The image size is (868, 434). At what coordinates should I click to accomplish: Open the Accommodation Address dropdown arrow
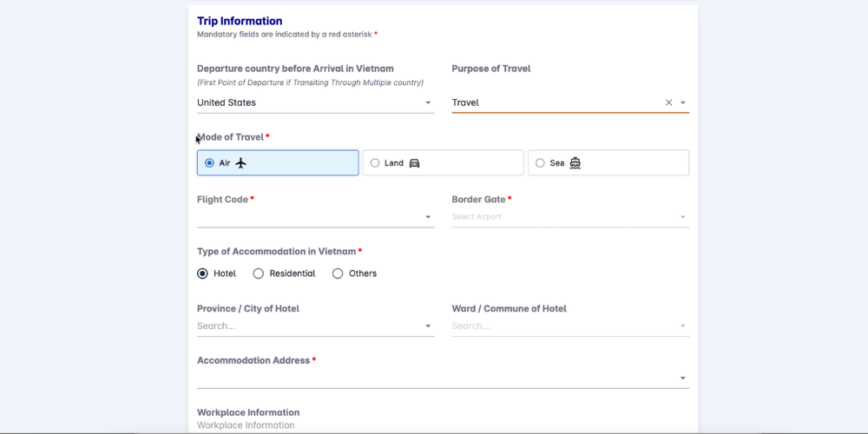click(x=682, y=378)
